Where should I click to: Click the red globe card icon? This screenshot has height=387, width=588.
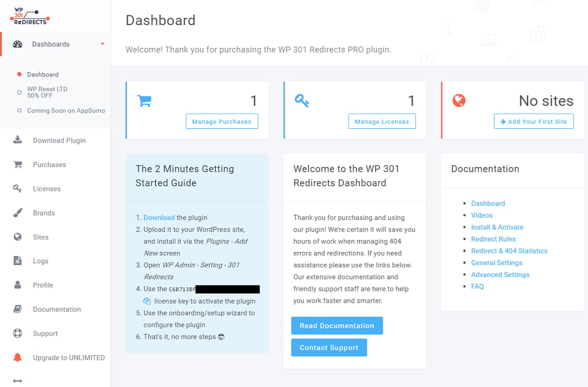point(459,100)
